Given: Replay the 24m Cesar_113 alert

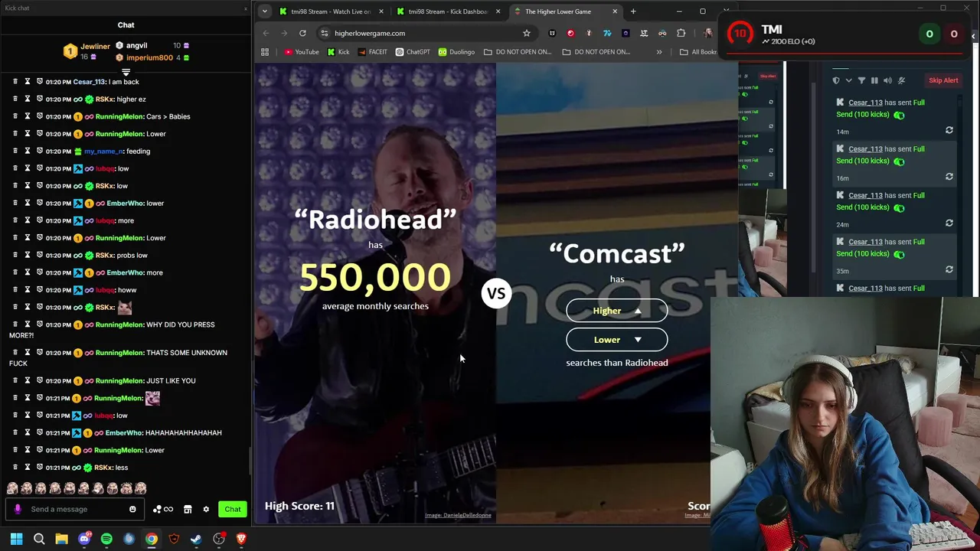Looking at the screenshot, I should pyautogui.click(x=949, y=223).
